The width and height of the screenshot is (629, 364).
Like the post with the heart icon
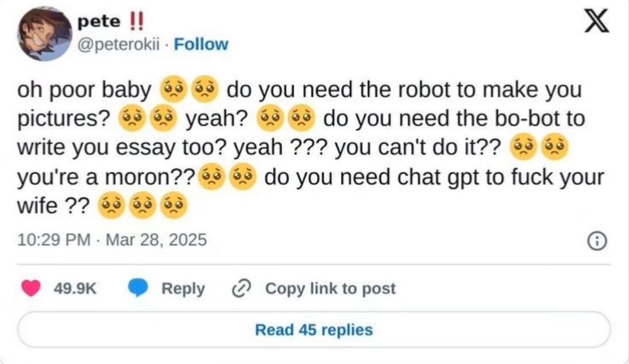[x=31, y=288]
